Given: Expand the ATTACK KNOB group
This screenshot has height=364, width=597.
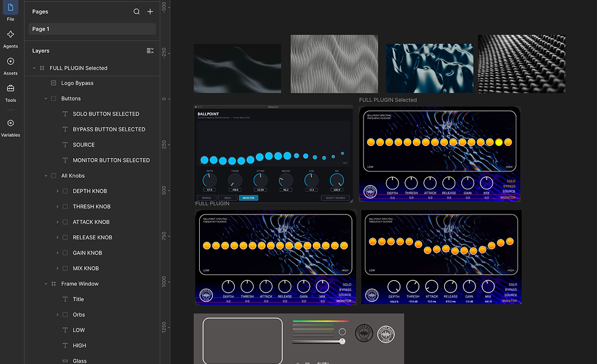Looking at the screenshot, I should pyautogui.click(x=57, y=222).
